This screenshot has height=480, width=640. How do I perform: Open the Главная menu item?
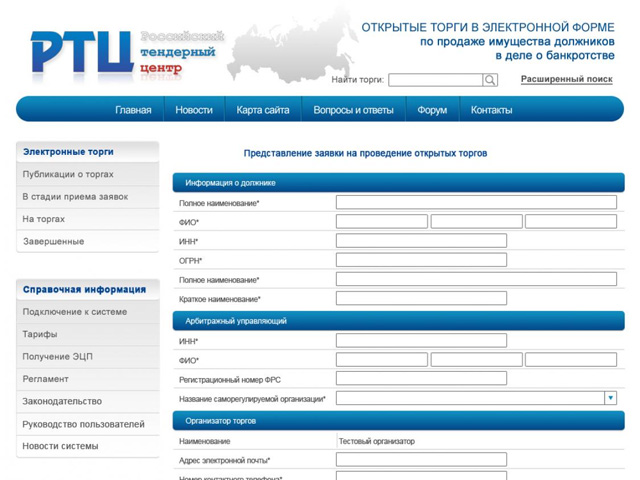click(x=133, y=110)
